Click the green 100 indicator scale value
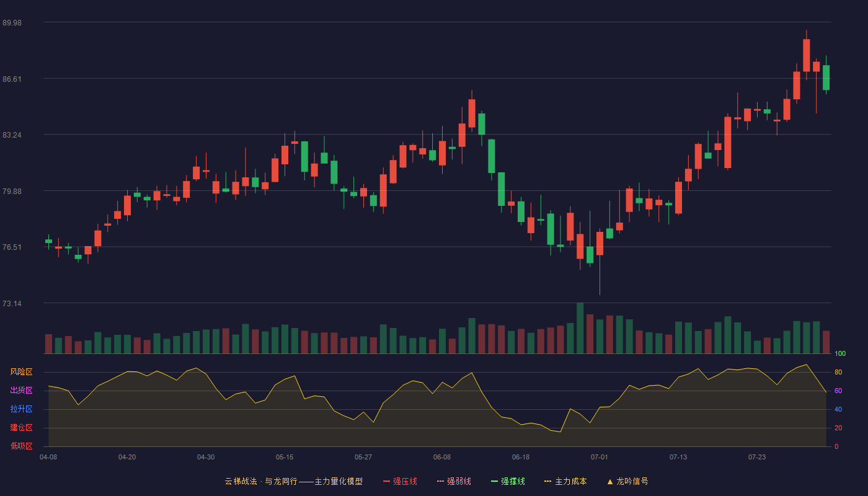The height and width of the screenshot is (496, 868). click(840, 354)
